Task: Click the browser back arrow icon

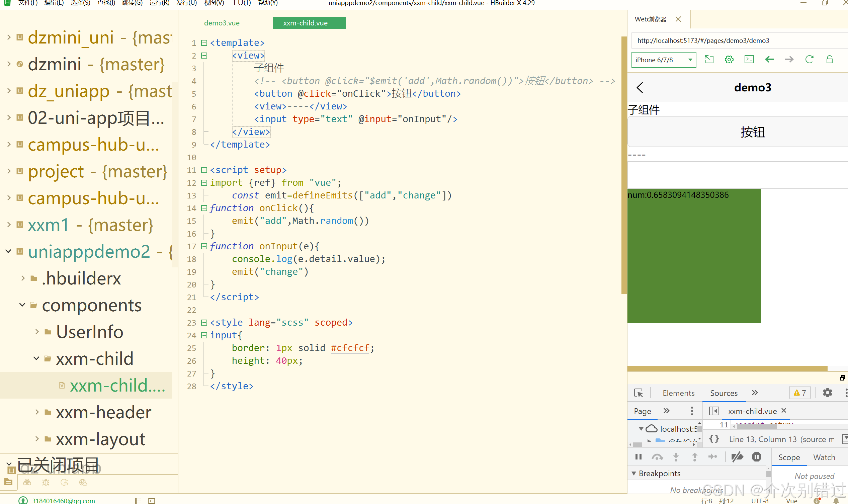Action: pyautogui.click(x=769, y=60)
